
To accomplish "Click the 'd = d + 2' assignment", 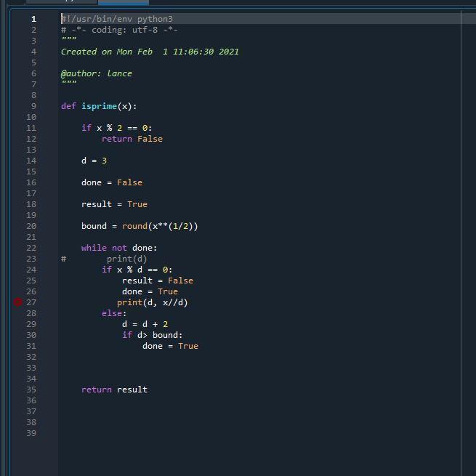I will 145,324.
